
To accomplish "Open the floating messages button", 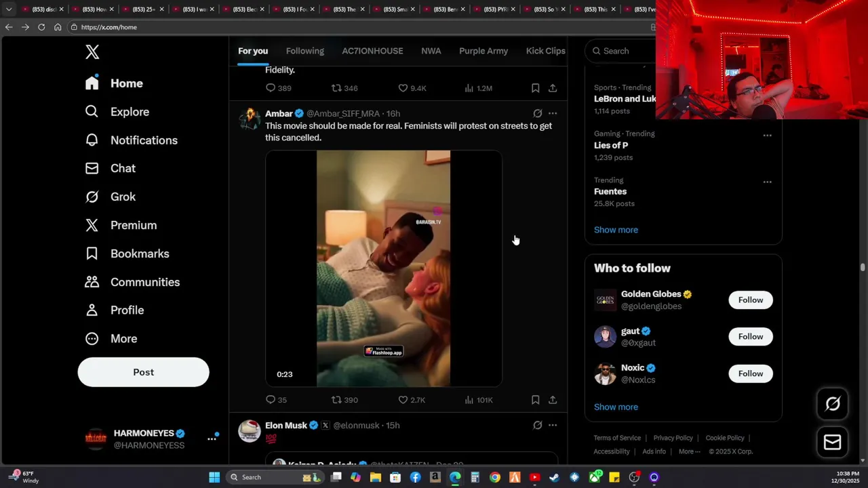I will (833, 442).
